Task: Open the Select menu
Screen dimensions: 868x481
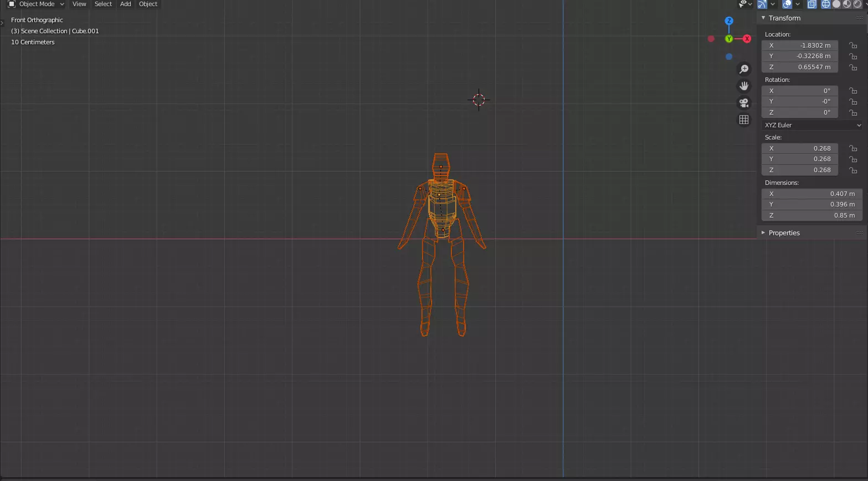Action: [103, 4]
